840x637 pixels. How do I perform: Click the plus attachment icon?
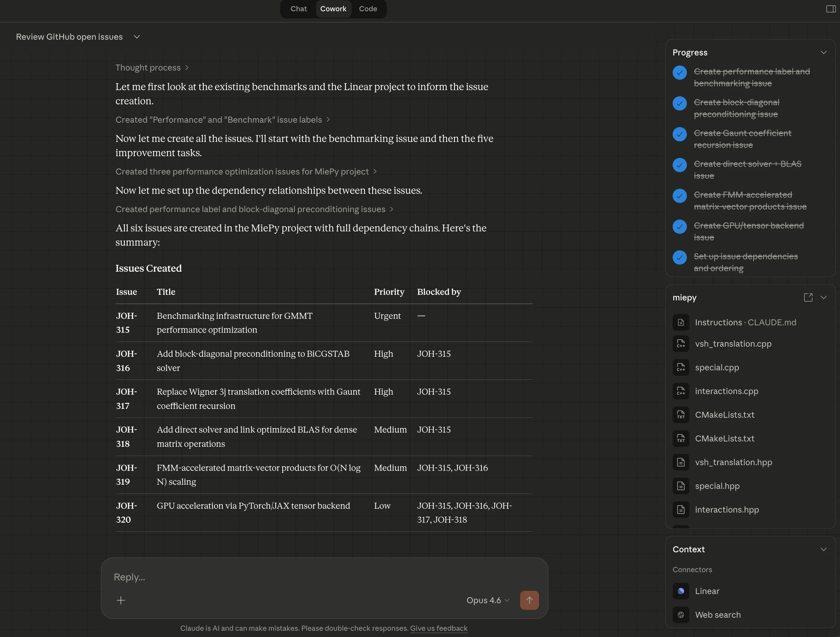click(x=121, y=600)
